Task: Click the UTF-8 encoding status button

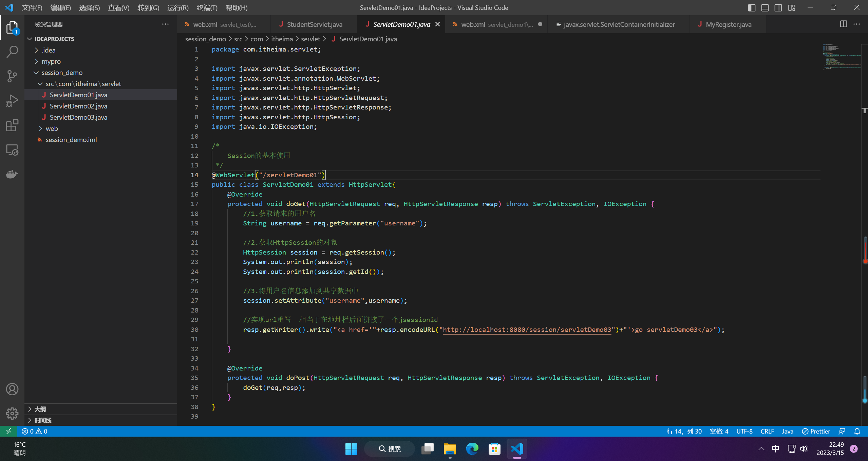Action: pyautogui.click(x=744, y=431)
